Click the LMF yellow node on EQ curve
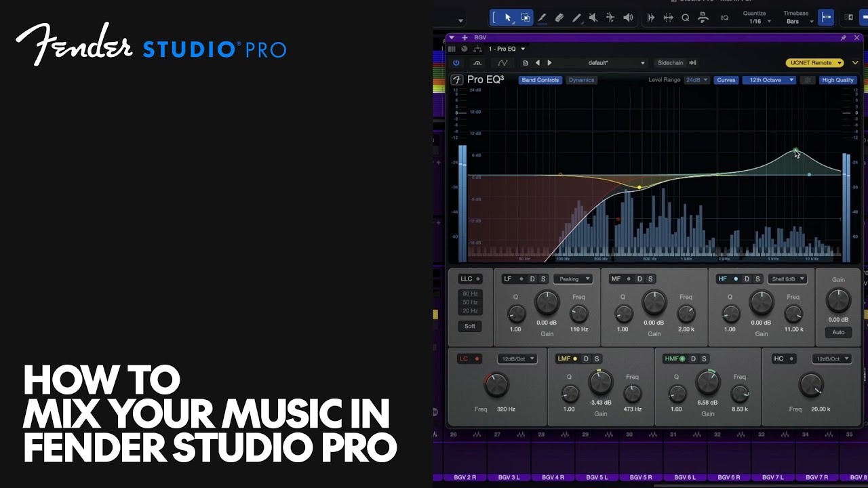This screenshot has width=868, height=488. coord(639,187)
